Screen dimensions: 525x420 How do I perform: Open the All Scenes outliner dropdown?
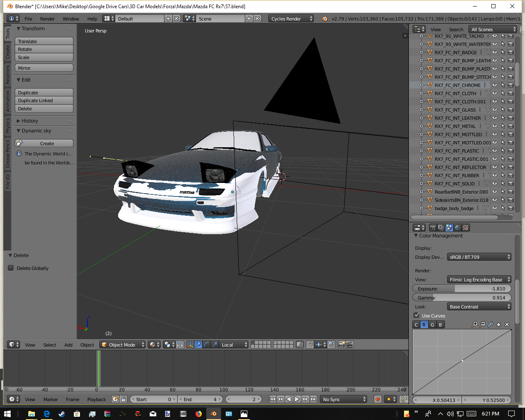[493, 29]
